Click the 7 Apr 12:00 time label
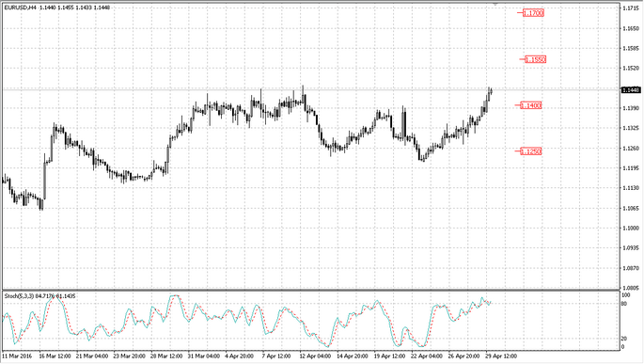The height and width of the screenshot is (364, 644). (x=276, y=356)
